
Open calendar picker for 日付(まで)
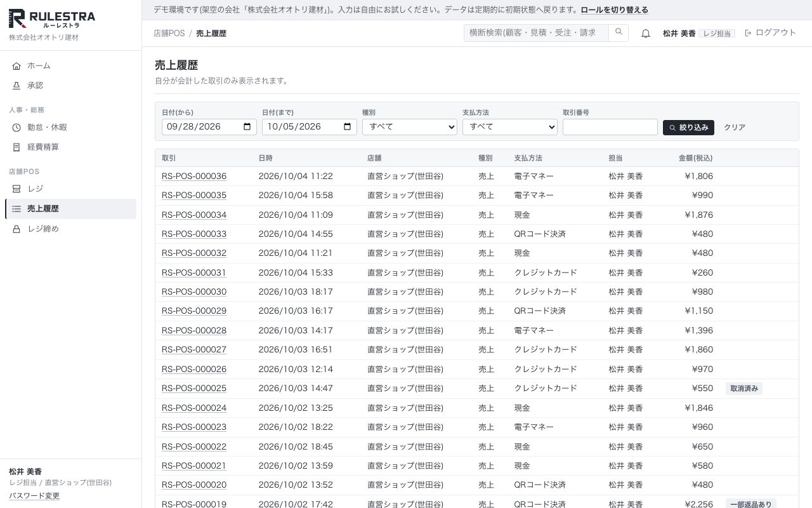click(x=348, y=126)
